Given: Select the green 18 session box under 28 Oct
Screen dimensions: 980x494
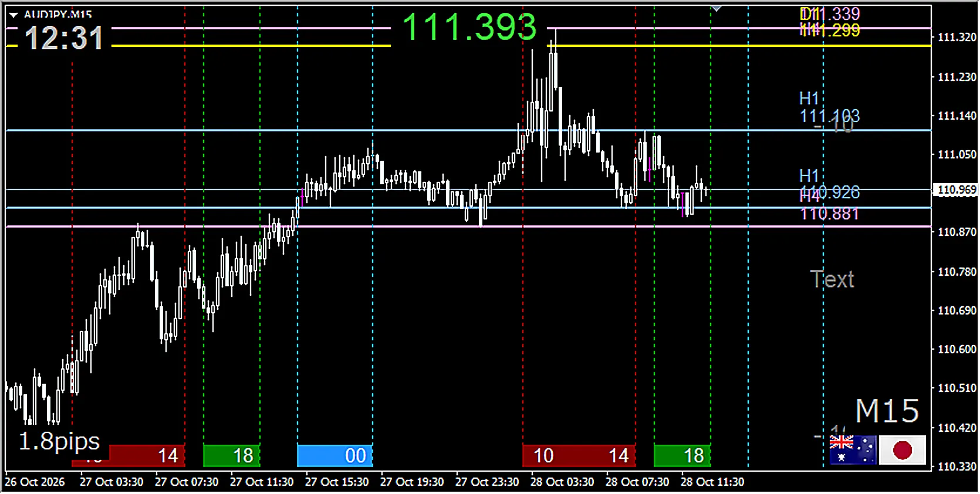Looking at the screenshot, I should coord(682,456).
